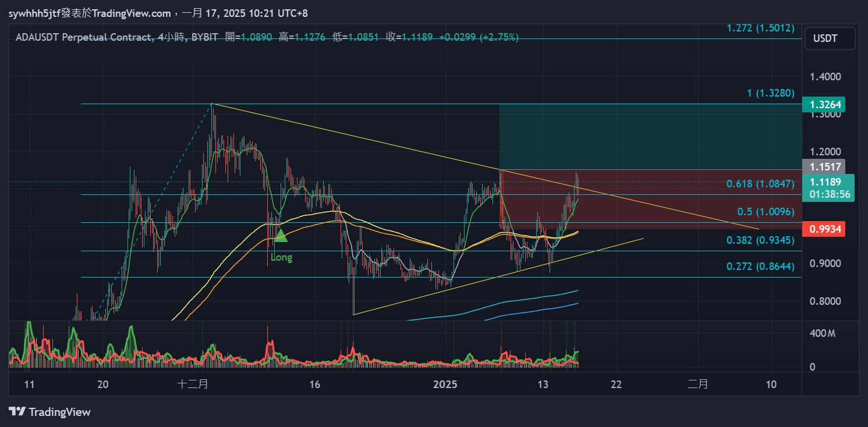Image resolution: width=868 pixels, height=427 pixels.
Task: Click the 4小時 timeframe label
Action: (x=170, y=37)
